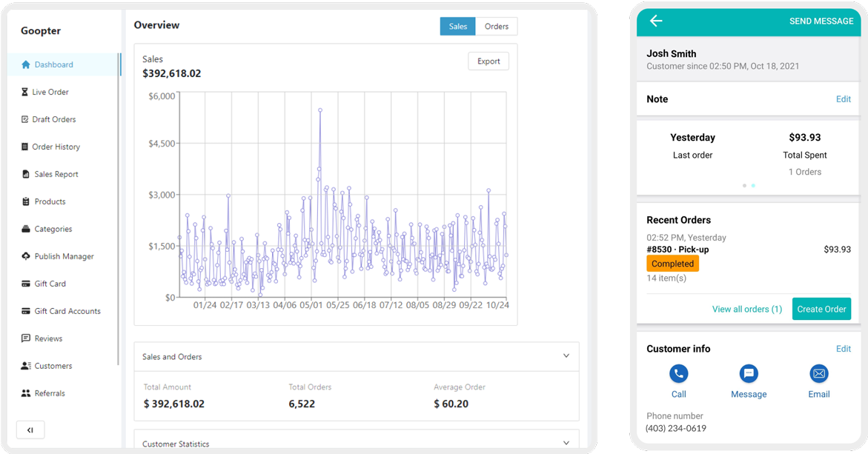Collapse the sidebar with arrow button
868x454 pixels.
click(30, 430)
